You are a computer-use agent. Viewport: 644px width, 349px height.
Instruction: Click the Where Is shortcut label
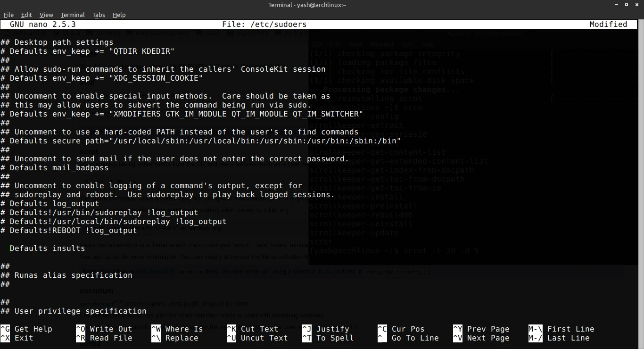pos(183,329)
